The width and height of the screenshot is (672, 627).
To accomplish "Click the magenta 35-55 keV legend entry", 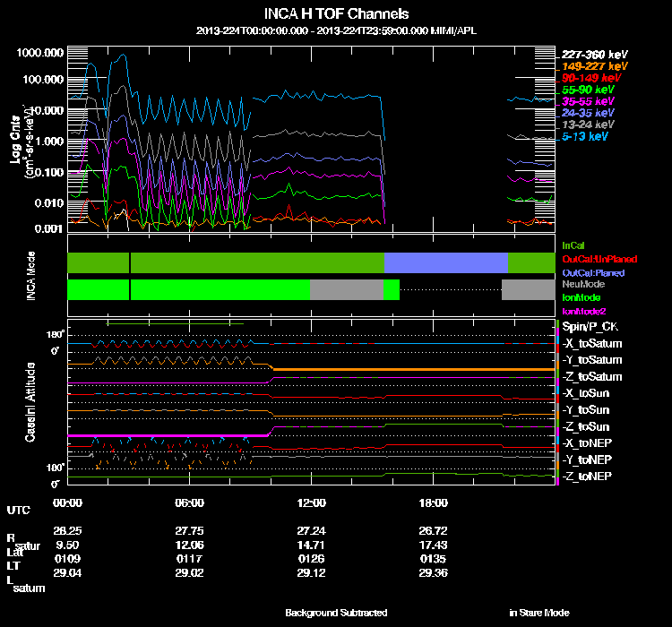I will pos(589,101).
